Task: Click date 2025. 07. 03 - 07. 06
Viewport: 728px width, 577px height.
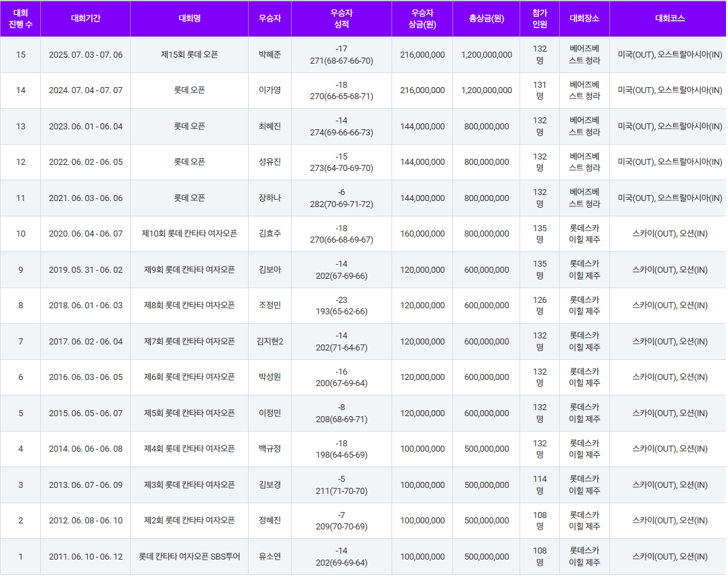Action: coord(86,55)
